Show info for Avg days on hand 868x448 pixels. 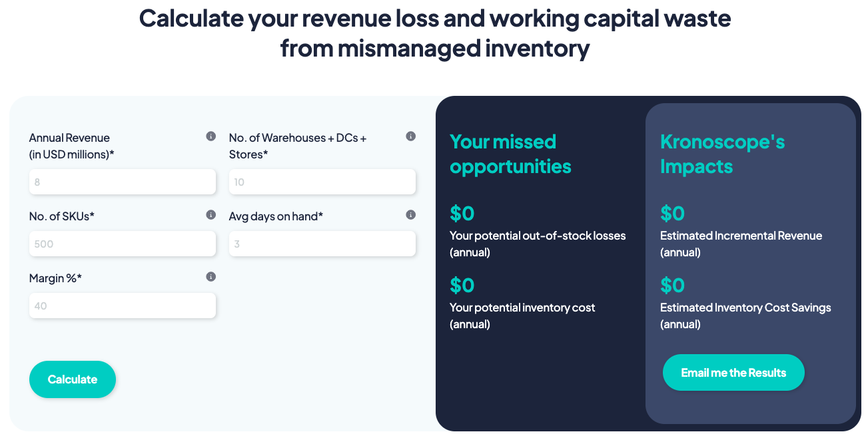click(410, 215)
